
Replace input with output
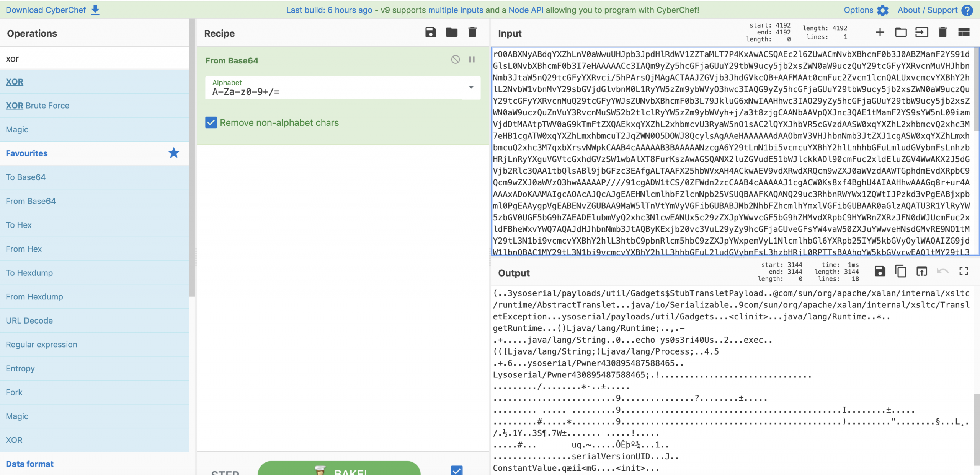(922, 272)
